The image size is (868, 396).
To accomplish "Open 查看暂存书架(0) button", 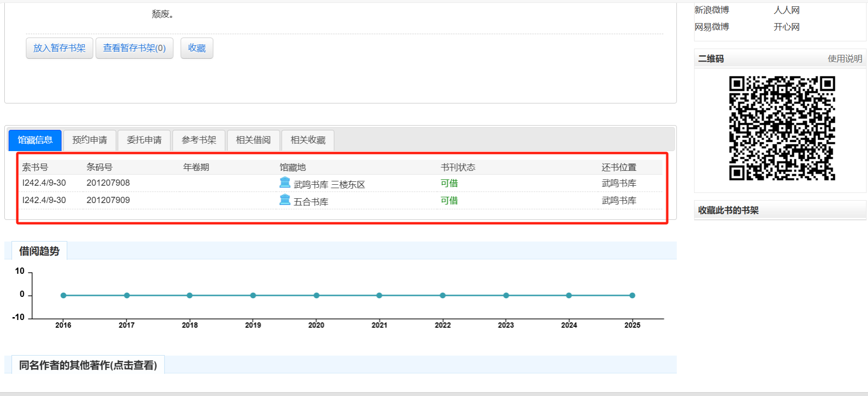I will tap(134, 48).
